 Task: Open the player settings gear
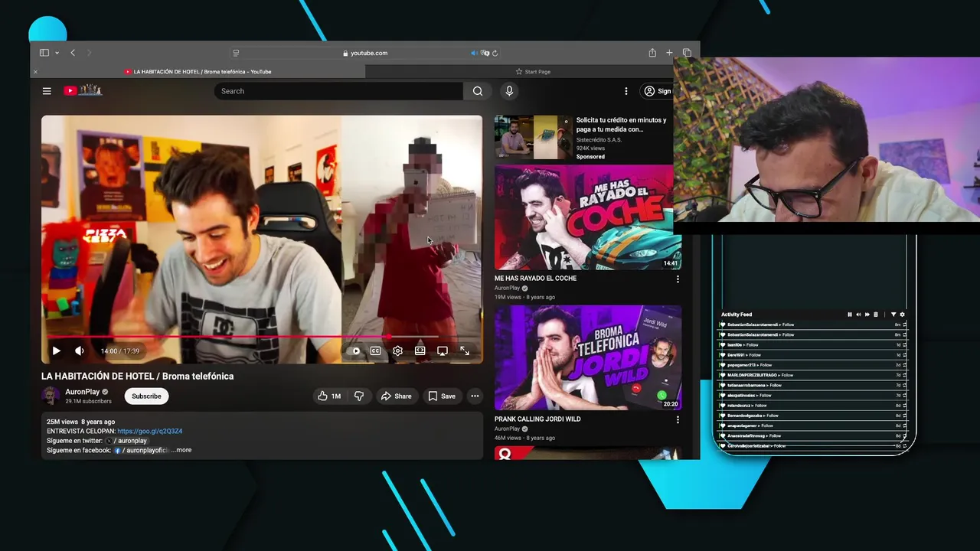(397, 350)
